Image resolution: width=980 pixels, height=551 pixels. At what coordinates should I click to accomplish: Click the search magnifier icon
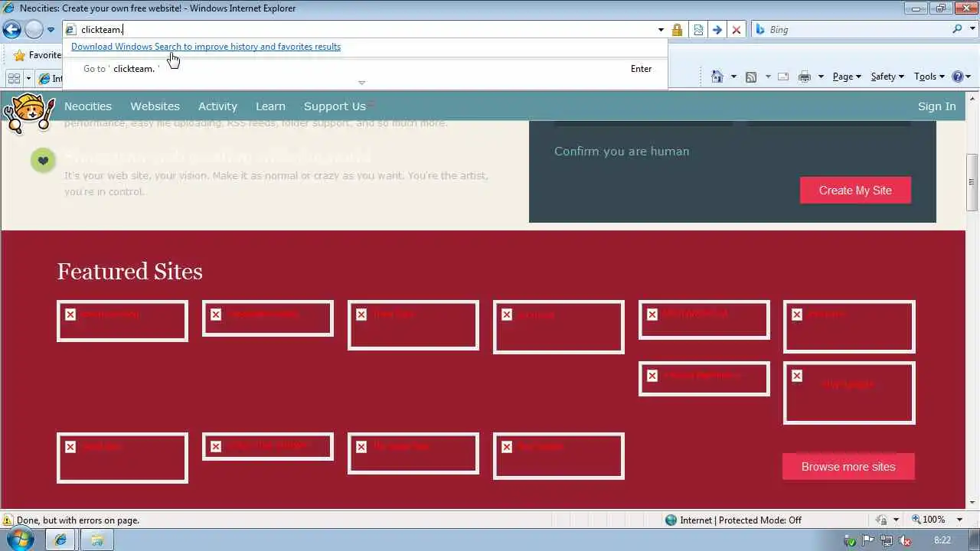coord(957,29)
